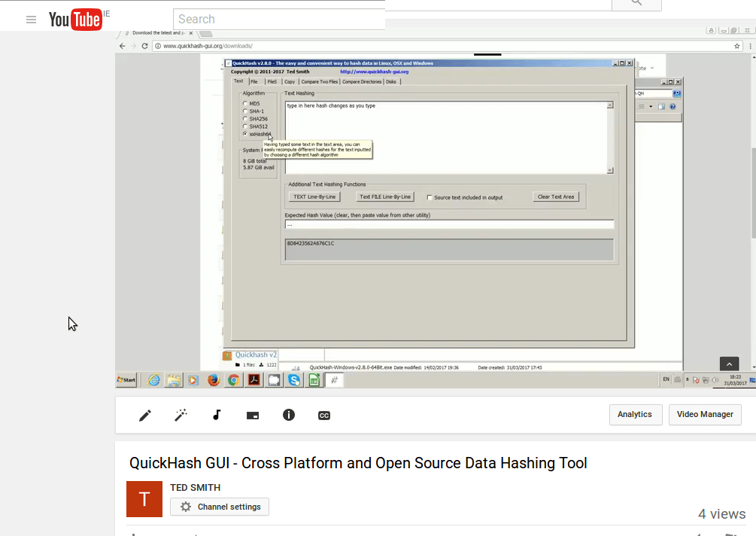Select the Enhancements magic wand icon
Image resolution: width=756 pixels, height=536 pixels.
(x=181, y=414)
